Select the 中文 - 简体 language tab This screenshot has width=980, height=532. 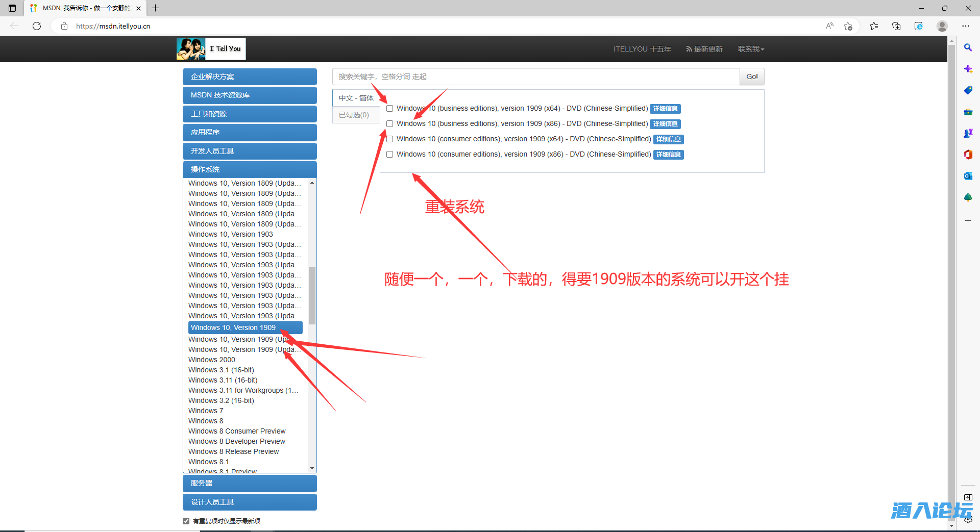coord(356,98)
